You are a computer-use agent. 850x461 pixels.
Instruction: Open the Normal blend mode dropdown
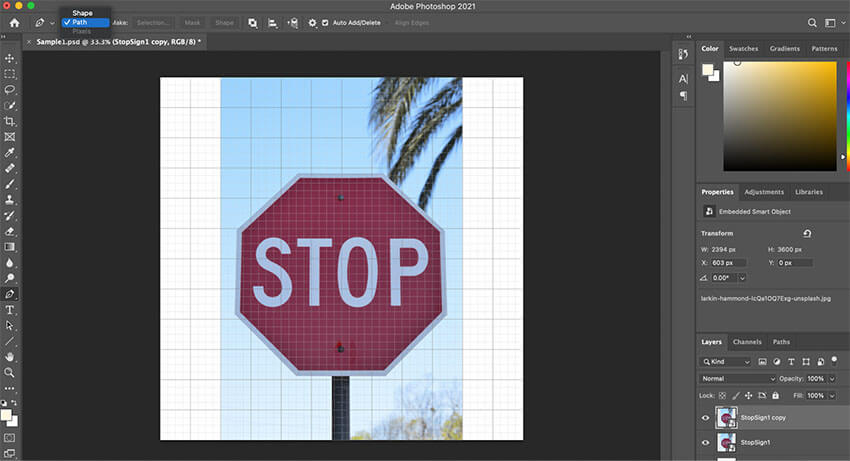[x=738, y=379]
